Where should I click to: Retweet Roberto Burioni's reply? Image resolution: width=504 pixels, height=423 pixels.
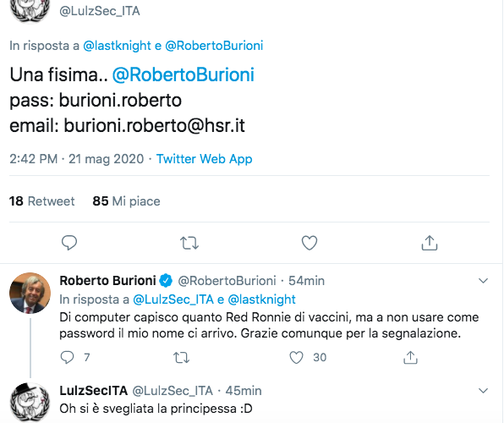click(x=181, y=357)
